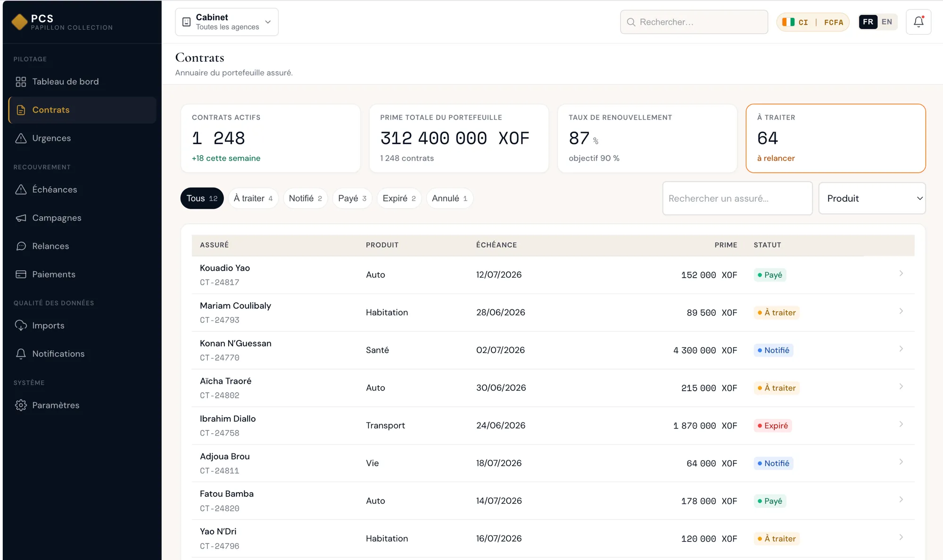Screen dimensions: 943x560
Task: Click the Échéances triangle icon
Action: (x=21, y=189)
